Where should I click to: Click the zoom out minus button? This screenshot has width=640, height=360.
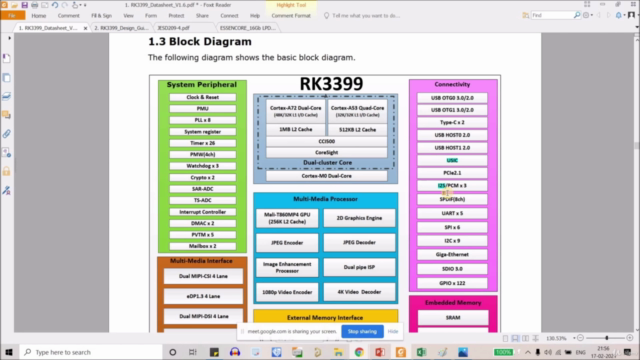pos(580,338)
